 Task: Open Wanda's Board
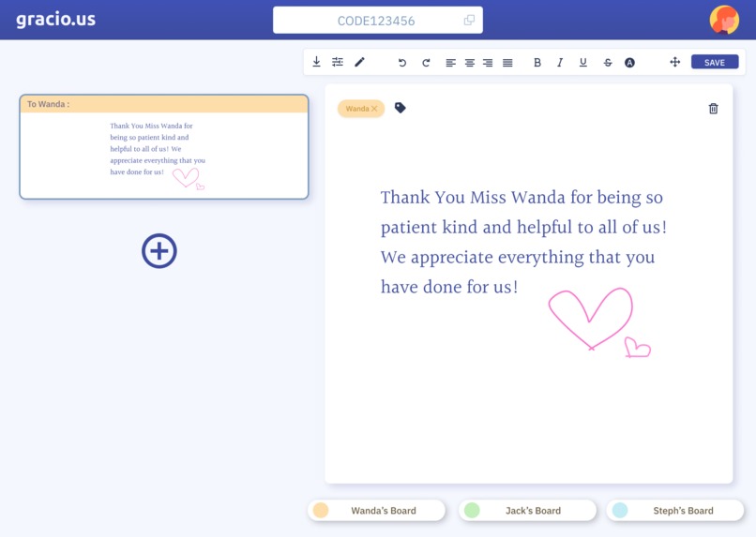[376, 511]
